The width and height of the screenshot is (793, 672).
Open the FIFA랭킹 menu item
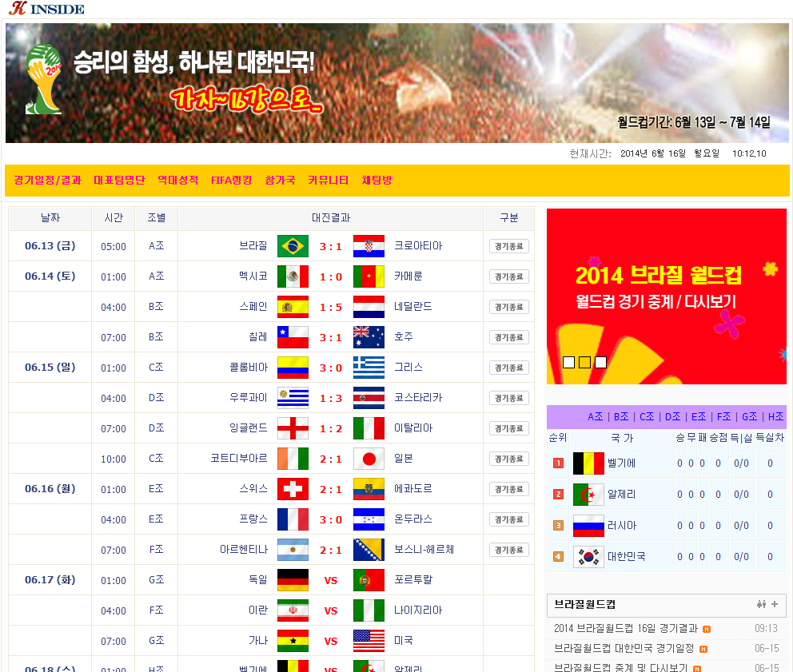[x=231, y=181]
